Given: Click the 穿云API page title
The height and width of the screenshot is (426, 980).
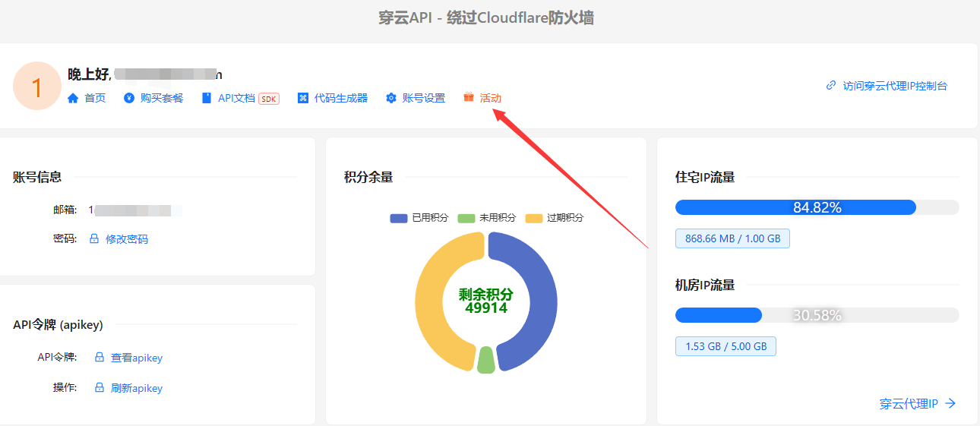Looking at the screenshot, I should pyautogui.click(x=486, y=18).
